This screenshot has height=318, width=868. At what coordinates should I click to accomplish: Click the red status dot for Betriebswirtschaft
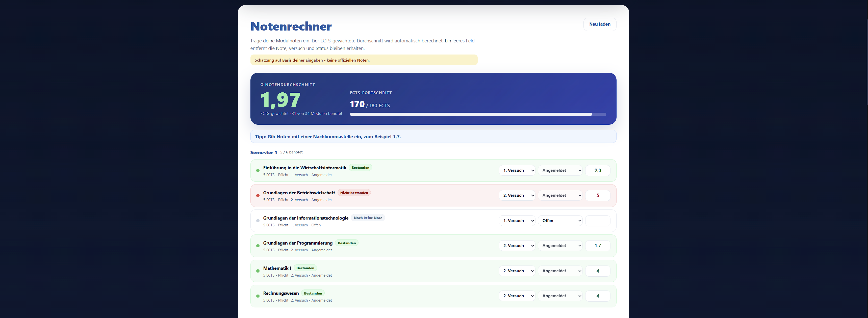258,196
